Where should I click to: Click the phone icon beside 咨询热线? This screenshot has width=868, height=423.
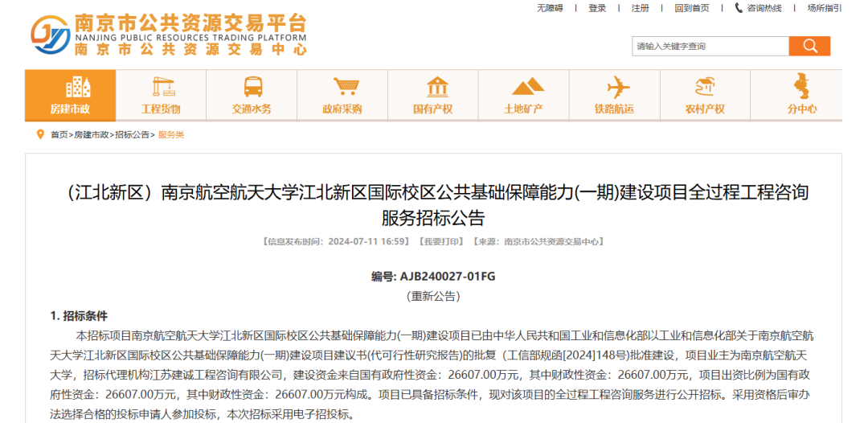pos(739,8)
